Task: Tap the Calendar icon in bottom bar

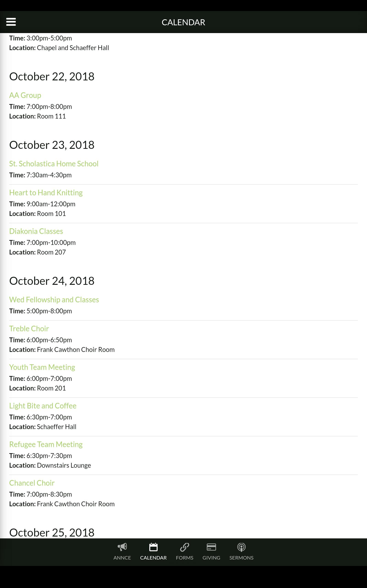Action: [x=153, y=547]
